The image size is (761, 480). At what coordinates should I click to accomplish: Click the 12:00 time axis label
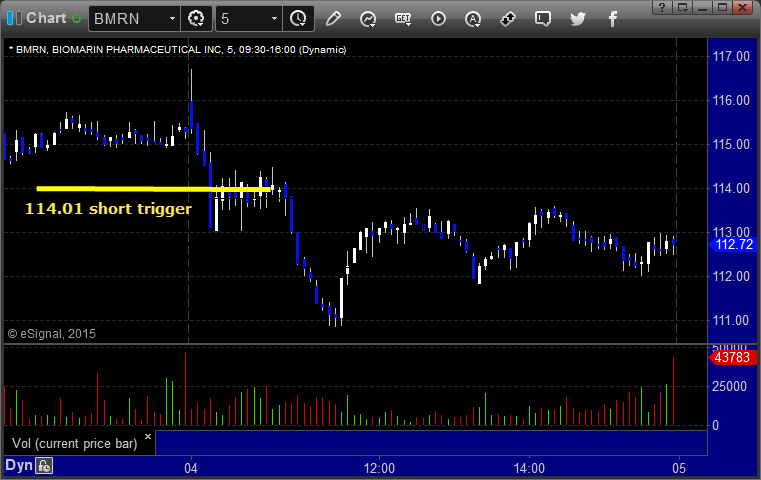[379, 468]
